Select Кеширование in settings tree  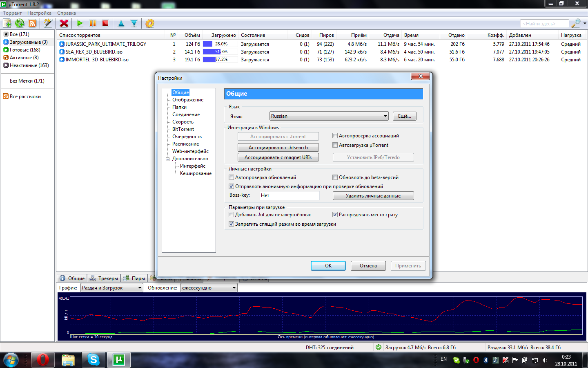[196, 173]
